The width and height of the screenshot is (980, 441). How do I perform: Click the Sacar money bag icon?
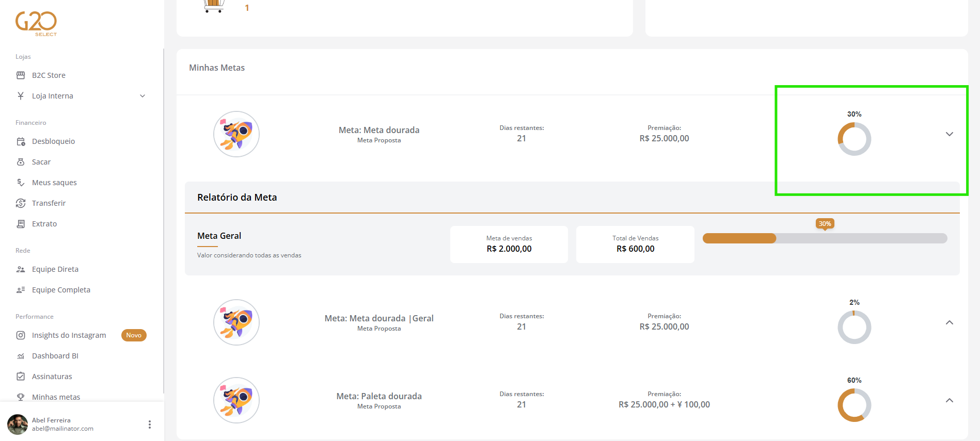pyautogui.click(x=21, y=162)
